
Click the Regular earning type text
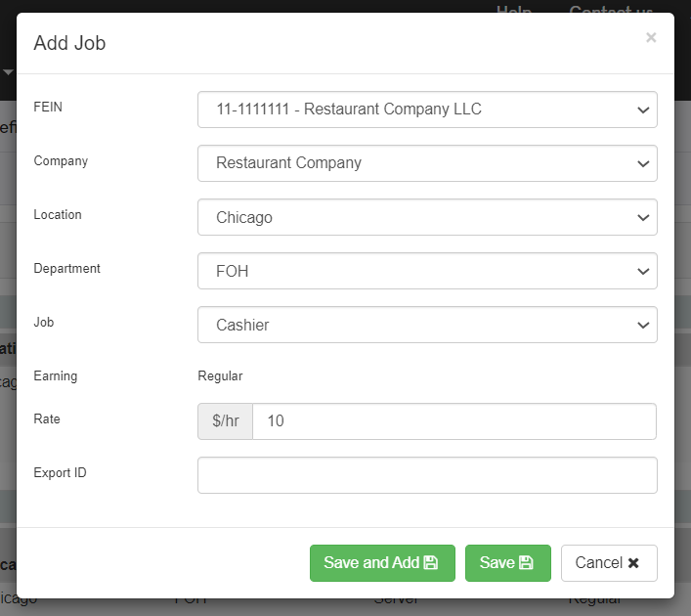click(x=220, y=375)
